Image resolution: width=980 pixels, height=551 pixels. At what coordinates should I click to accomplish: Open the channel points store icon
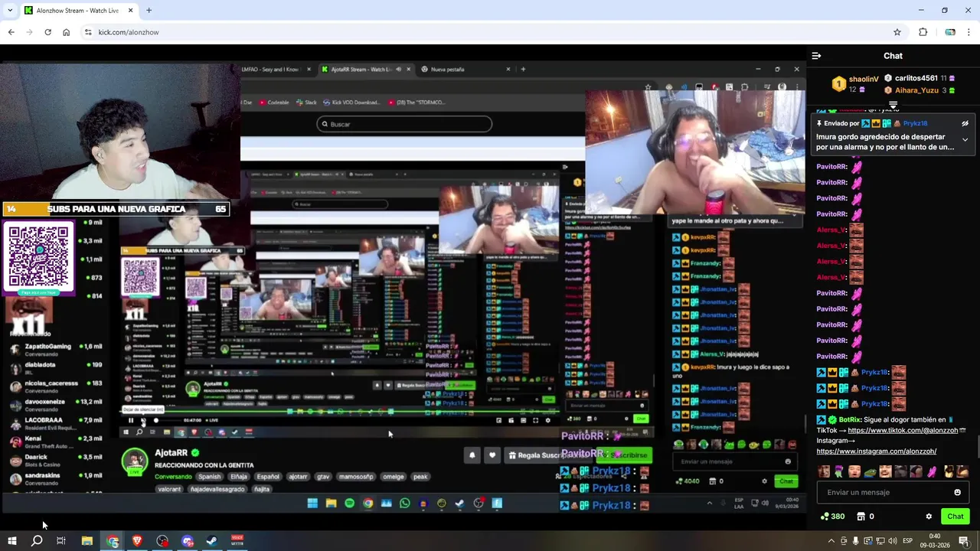[861, 517]
